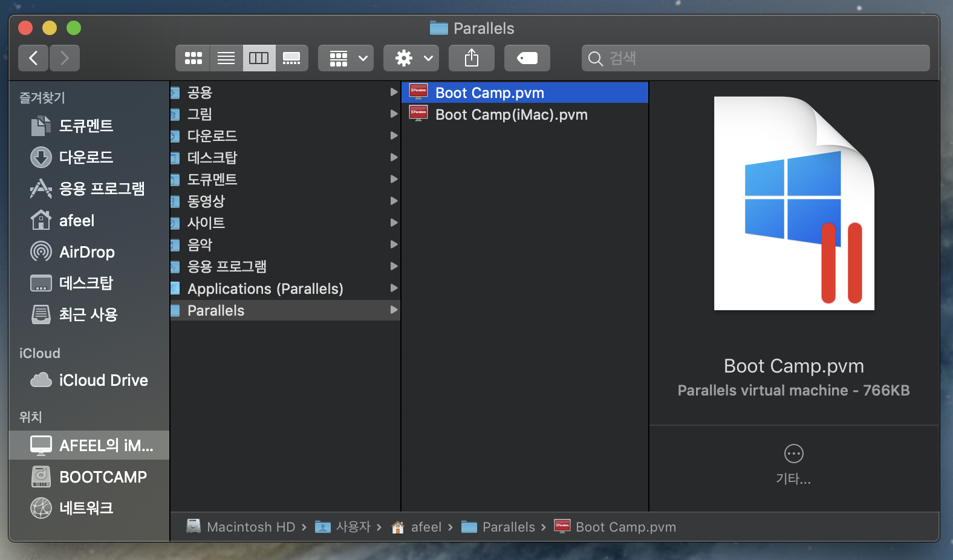953x560 pixels.
Task: Select the 공용 folder row
Action: 285,92
